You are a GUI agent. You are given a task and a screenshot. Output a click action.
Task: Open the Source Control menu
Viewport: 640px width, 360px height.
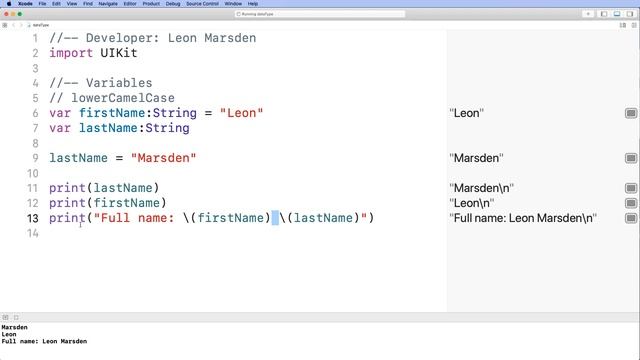(202, 4)
